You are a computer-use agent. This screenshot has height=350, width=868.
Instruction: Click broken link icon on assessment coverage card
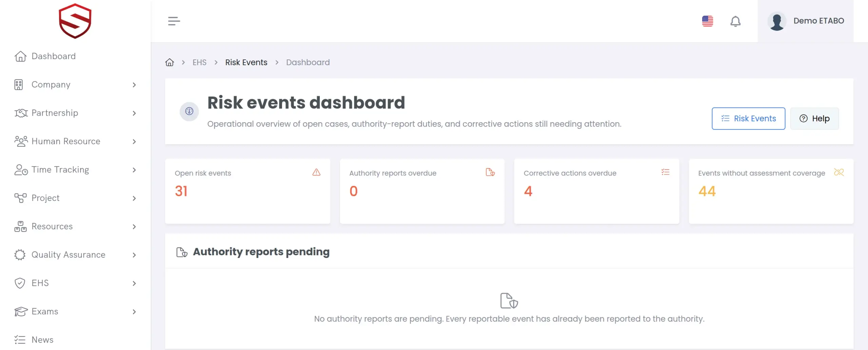coord(839,172)
